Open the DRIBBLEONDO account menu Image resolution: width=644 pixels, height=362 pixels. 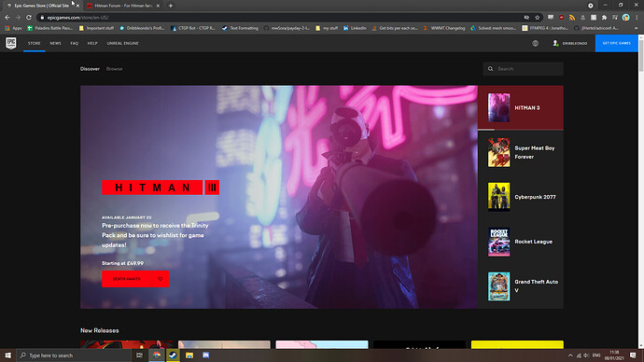[x=569, y=43]
